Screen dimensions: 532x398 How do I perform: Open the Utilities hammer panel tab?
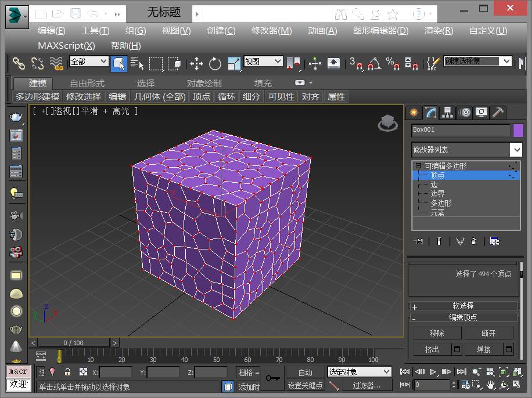click(498, 113)
